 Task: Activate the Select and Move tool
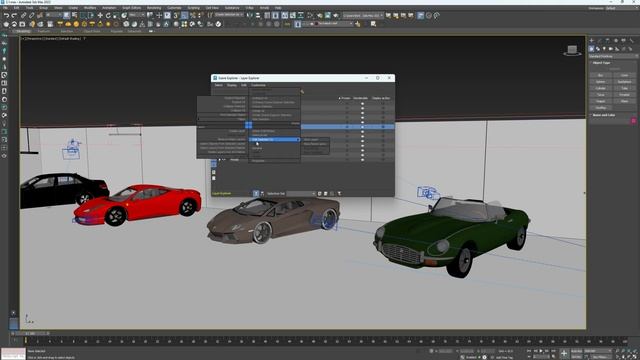(x=100, y=16)
